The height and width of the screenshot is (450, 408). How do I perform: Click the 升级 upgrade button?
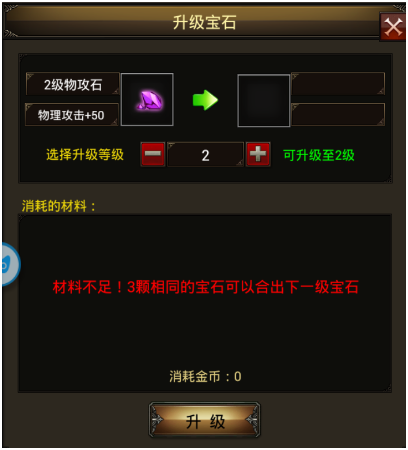(204, 420)
